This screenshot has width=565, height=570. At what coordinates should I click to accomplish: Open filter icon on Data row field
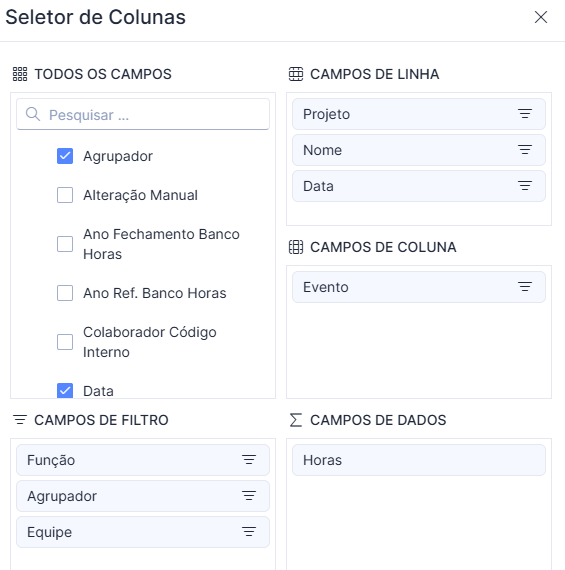(x=525, y=186)
